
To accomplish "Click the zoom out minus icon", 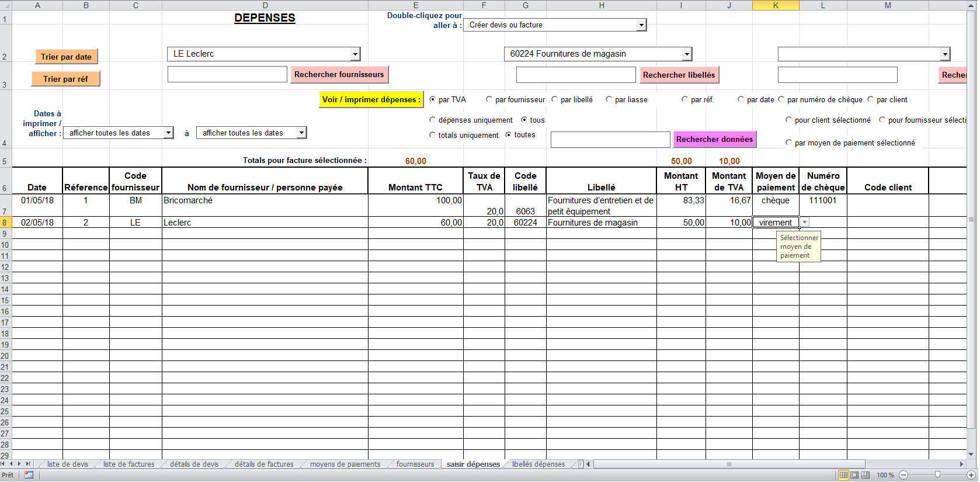I will click(x=903, y=475).
